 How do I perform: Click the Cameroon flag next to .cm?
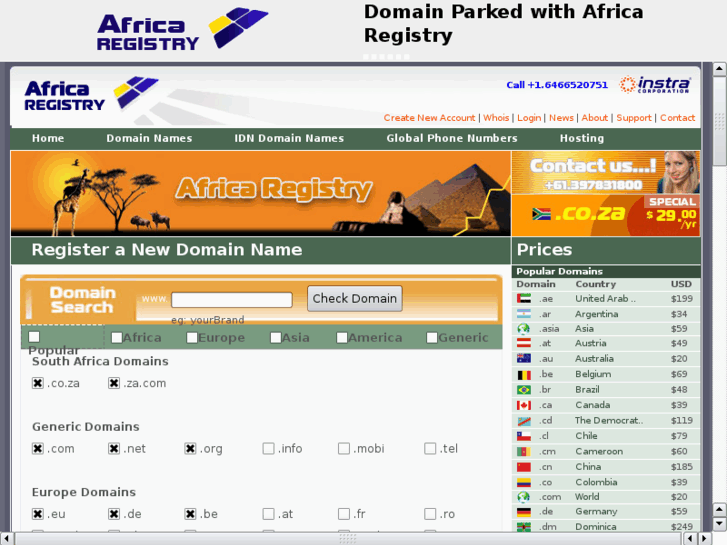pos(524,451)
